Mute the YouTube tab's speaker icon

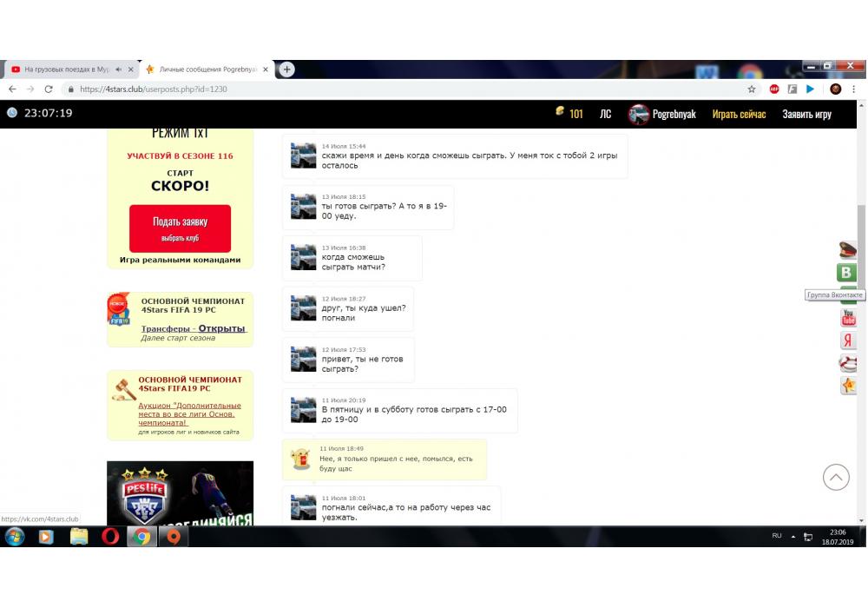click(118, 69)
